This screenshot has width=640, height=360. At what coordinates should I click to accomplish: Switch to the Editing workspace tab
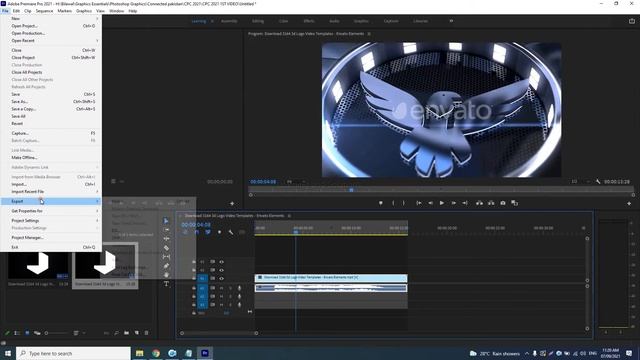pyautogui.click(x=258, y=21)
